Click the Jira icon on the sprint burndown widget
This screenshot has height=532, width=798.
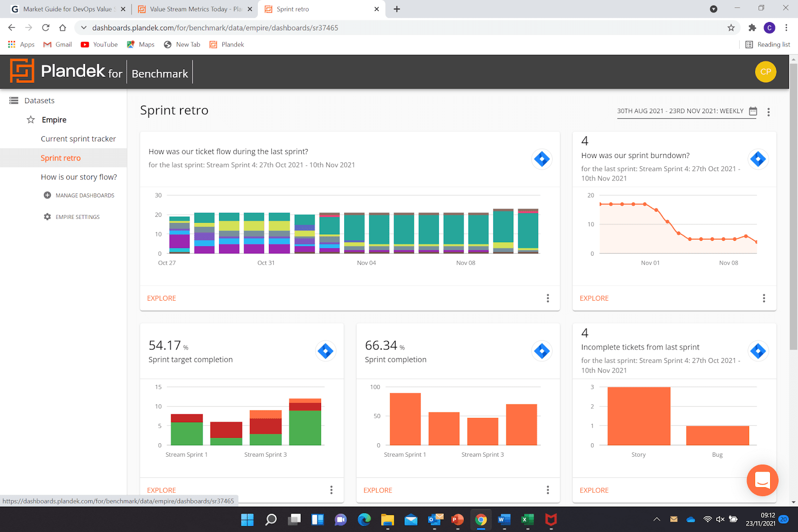coord(758,159)
